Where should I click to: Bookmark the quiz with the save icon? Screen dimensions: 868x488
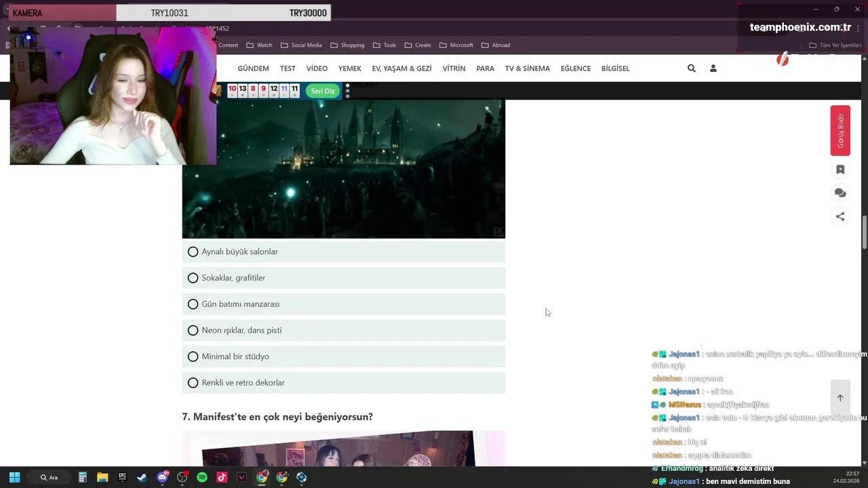pyautogui.click(x=840, y=169)
